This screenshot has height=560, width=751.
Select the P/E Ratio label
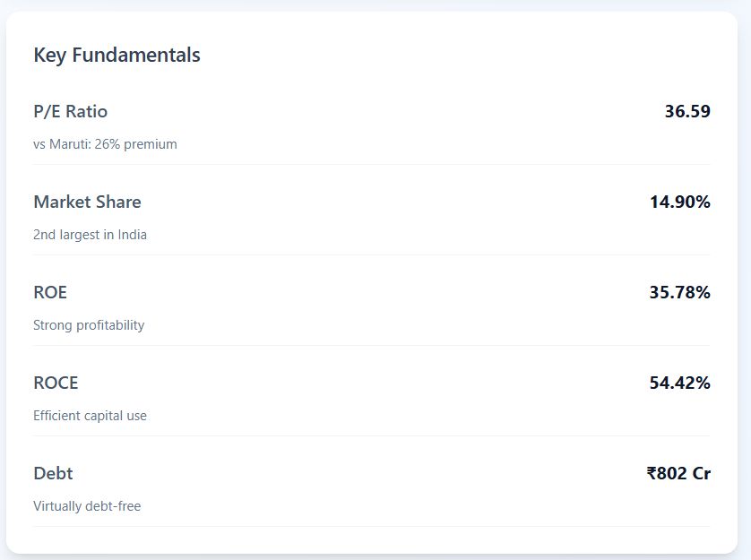tap(70, 111)
